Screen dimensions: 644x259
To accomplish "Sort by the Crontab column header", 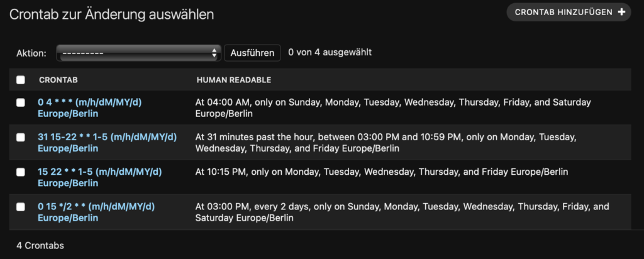I will pos(58,80).
